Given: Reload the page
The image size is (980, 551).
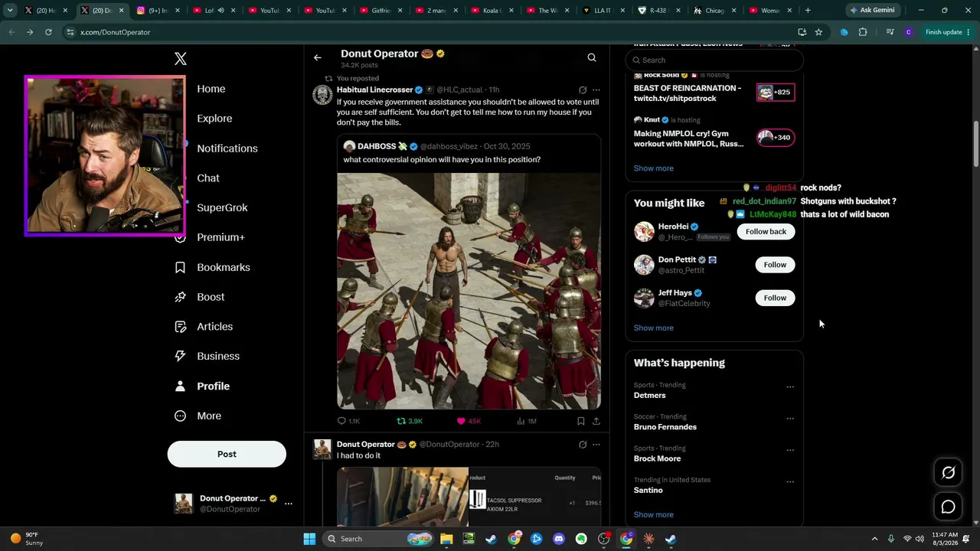Looking at the screenshot, I should [x=48, y=32].
